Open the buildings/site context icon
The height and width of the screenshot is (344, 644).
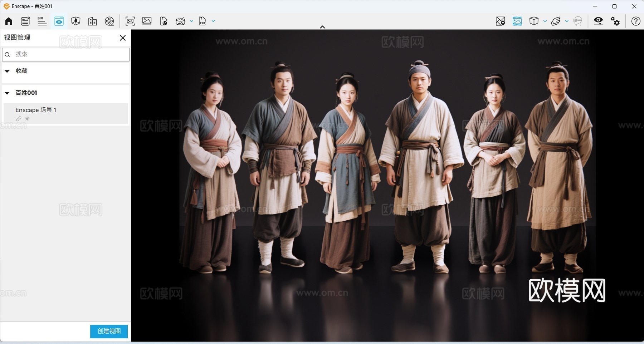92,21
